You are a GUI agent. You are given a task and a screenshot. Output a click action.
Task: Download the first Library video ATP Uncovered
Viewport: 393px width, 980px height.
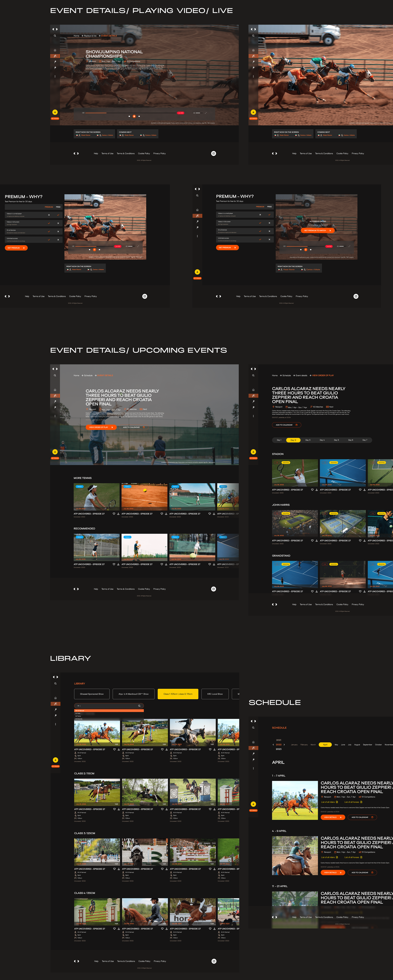click(119, 749)
